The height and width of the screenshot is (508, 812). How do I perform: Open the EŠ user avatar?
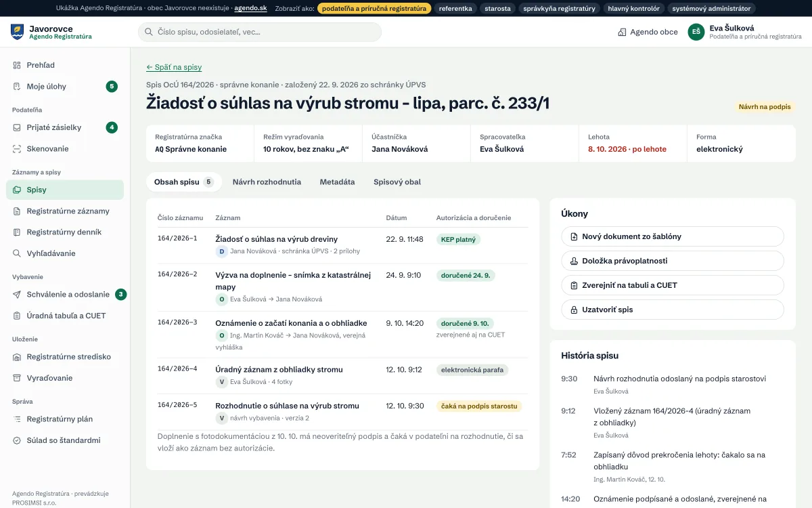pos(696,32)
